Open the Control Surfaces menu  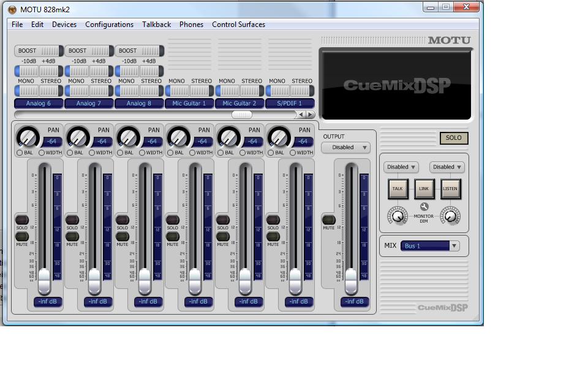tap(238, 25)
